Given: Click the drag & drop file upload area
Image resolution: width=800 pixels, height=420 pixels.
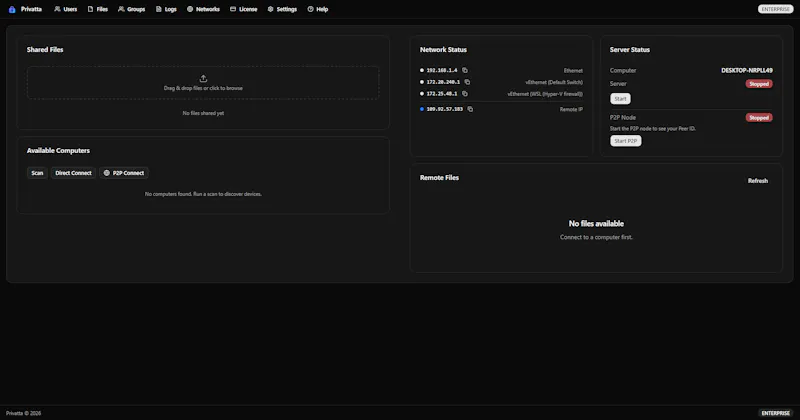Looking at the screenshot, I should (203, 83).
